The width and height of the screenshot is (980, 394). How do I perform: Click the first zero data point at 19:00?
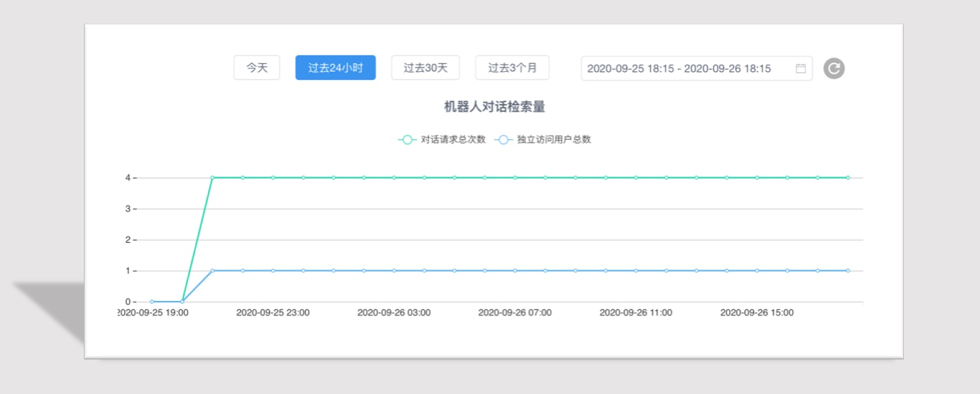152,302
